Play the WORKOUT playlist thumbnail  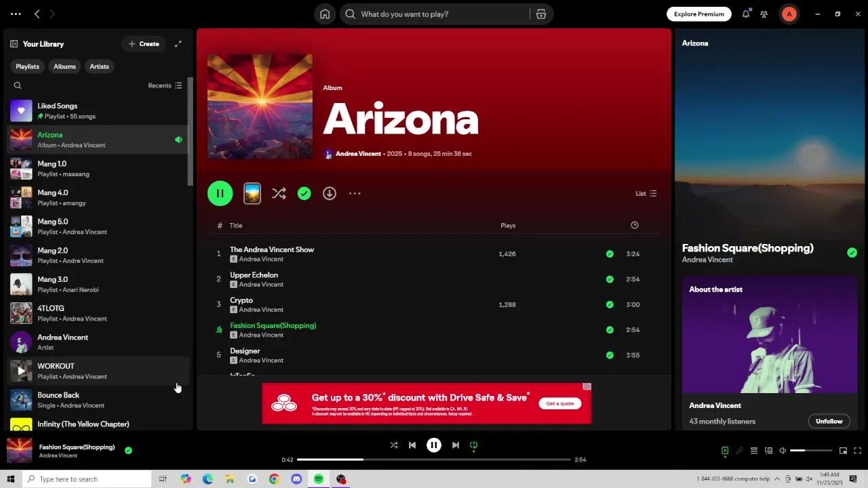21,371
